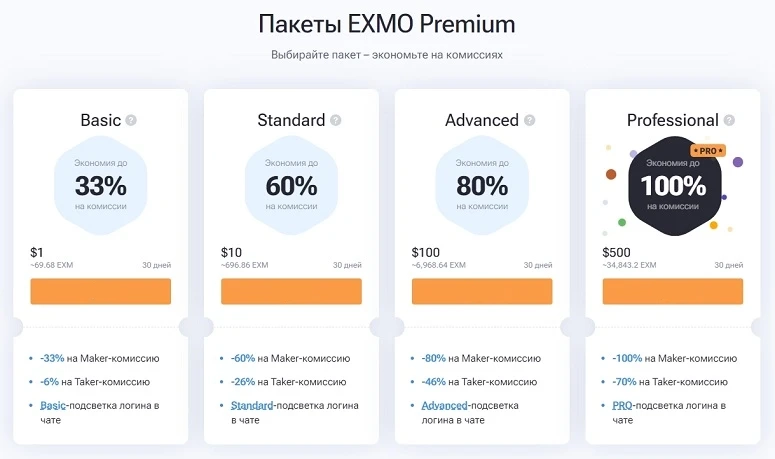This screenshot has width=775, height=459.
Task: Click the question mark beside Standard
Action: (335, 121)
